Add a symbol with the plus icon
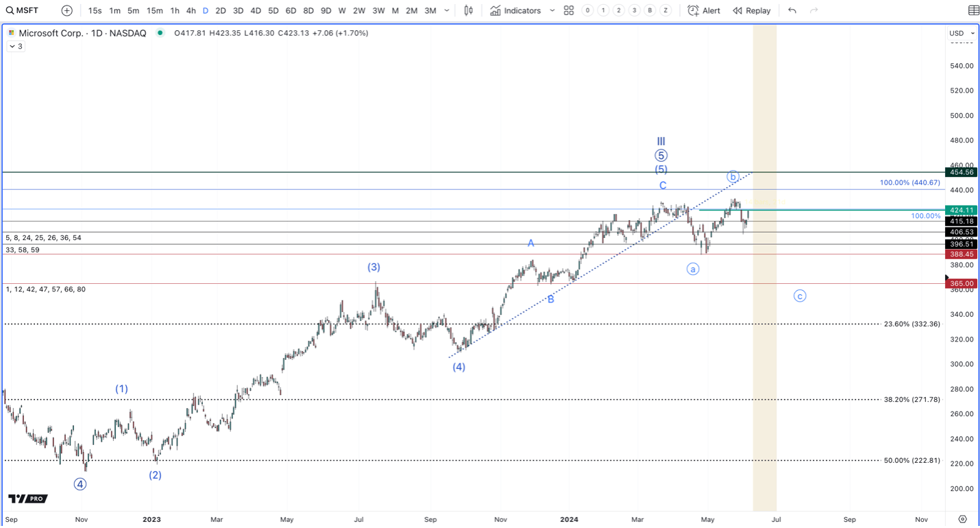Viewport: 980px width, 528px height. 66,10
